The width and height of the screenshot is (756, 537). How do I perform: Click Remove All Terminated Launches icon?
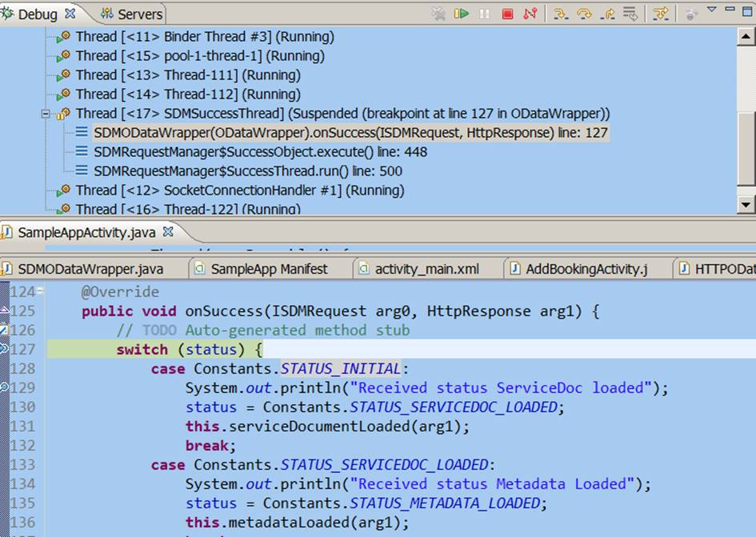pyautogui.click(x=438, y=14)
